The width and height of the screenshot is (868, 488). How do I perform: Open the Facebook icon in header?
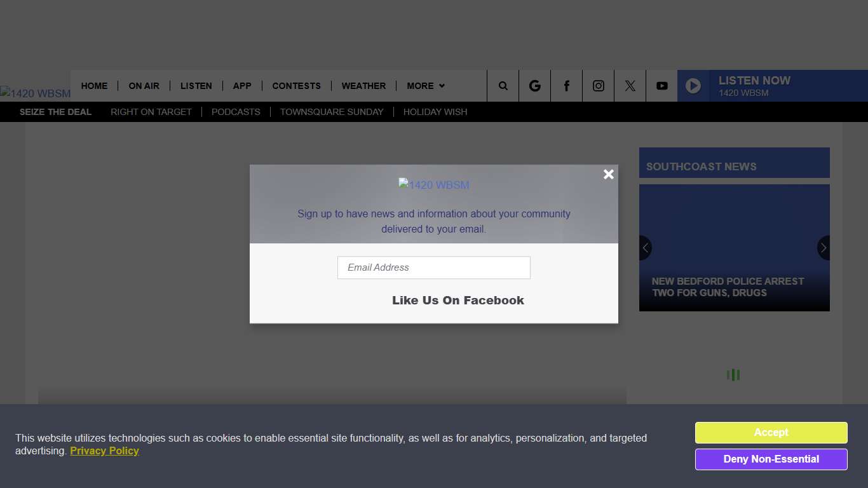coord(566,86)
